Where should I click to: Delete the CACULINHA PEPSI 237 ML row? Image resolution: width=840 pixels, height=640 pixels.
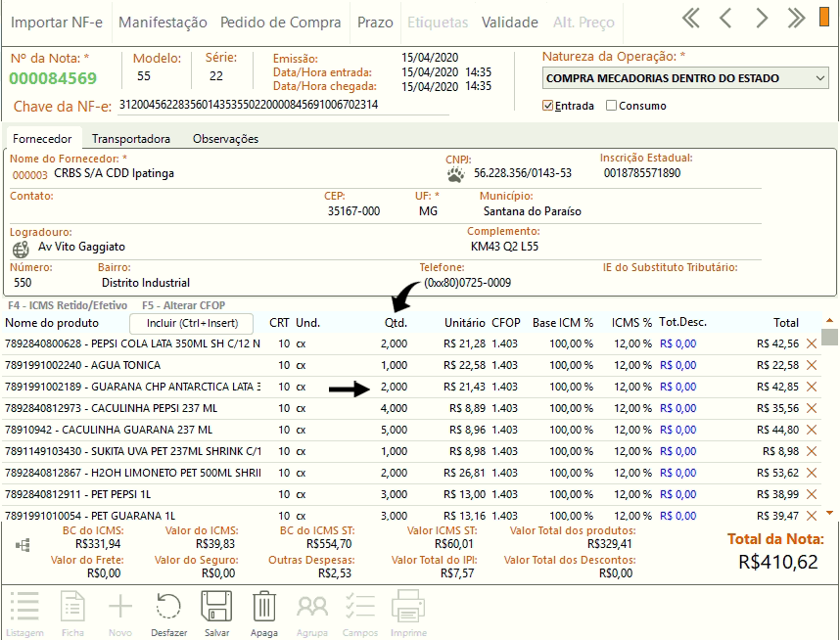pyautogui.click(x=812, y=408)
